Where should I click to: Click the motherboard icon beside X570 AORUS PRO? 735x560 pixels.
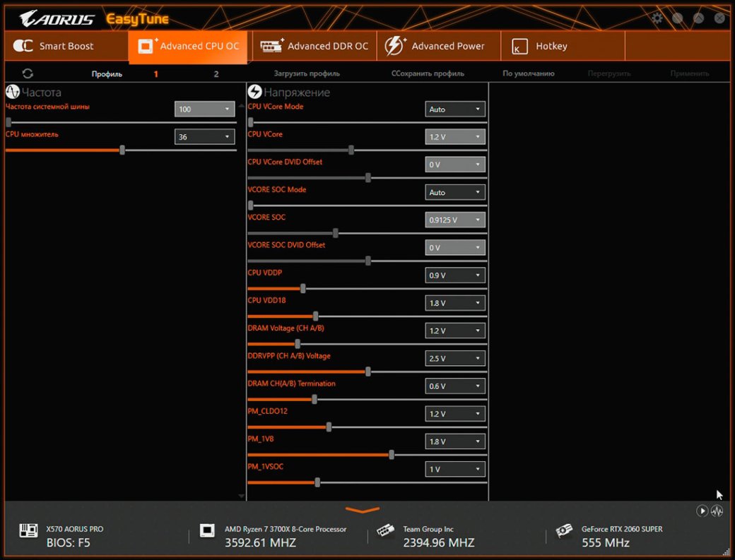pos(28,531)
